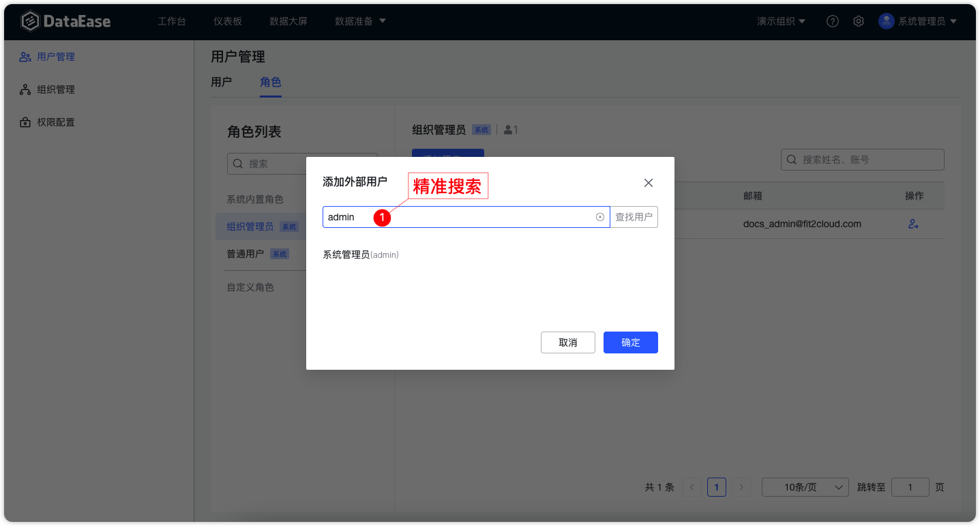Open 仪表板 in top navigation
This screenshot has width=980, height=526.
[228, 21]
